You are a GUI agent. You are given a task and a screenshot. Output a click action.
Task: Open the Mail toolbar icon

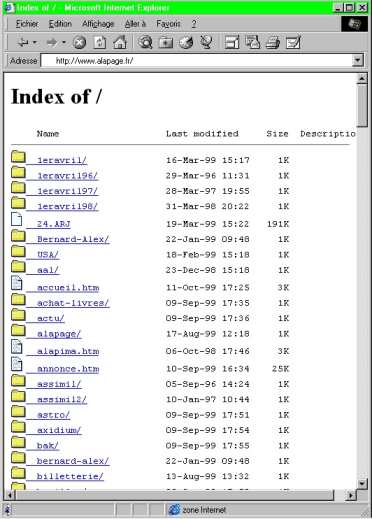(252, 43)
